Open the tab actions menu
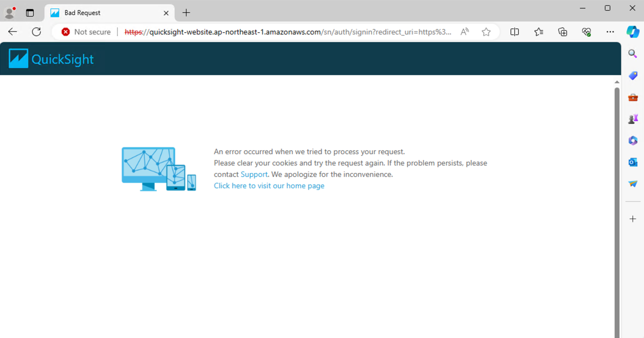 pos(30,13)
